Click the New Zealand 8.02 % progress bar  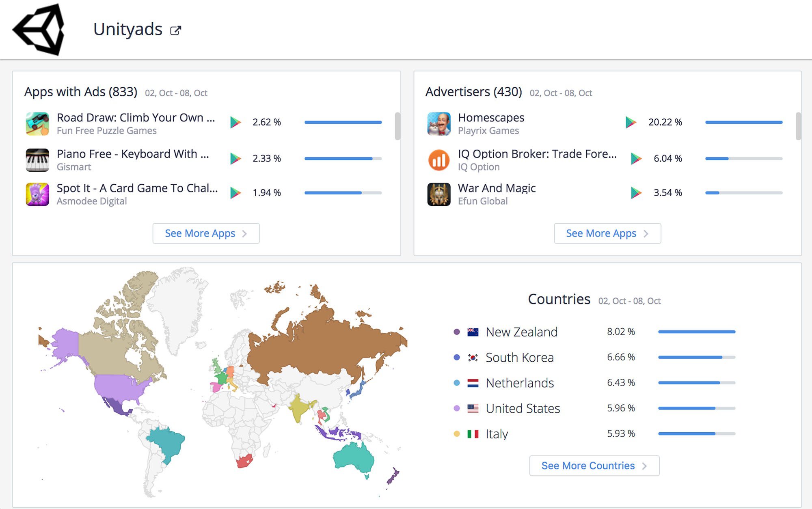pyautogui.click(x=697, y=332)
